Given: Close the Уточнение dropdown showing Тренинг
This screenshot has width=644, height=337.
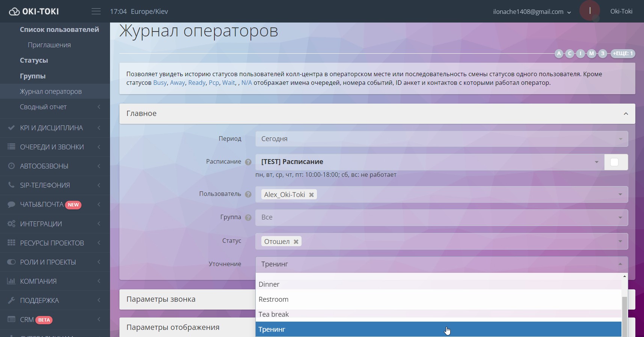Looking at the screenshot, I should [x=442, y=264].
